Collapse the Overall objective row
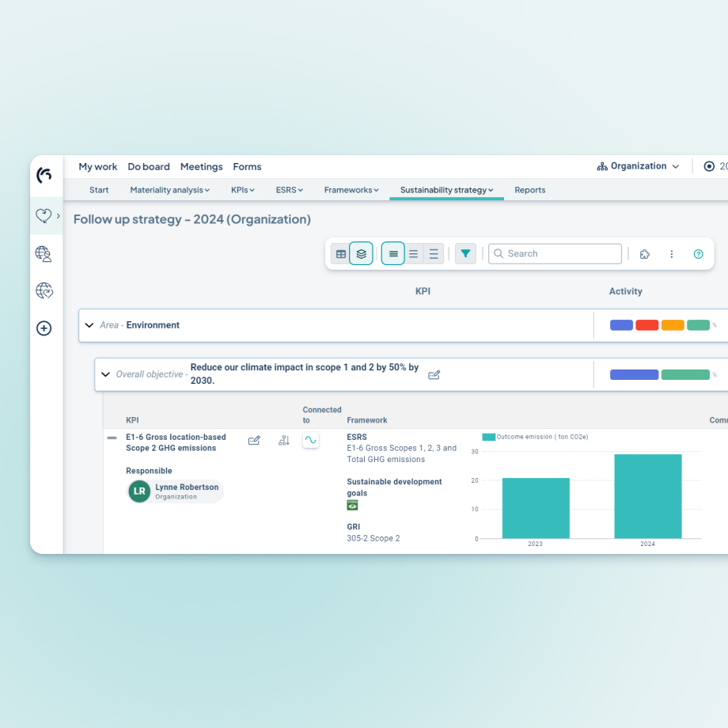The width and height of the screenshot is (728, 728). click(x=105, y=373)
